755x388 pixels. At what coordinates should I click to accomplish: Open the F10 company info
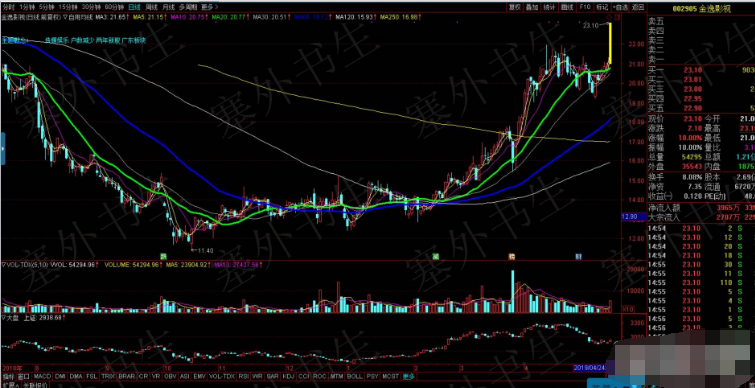pos(585,7)
